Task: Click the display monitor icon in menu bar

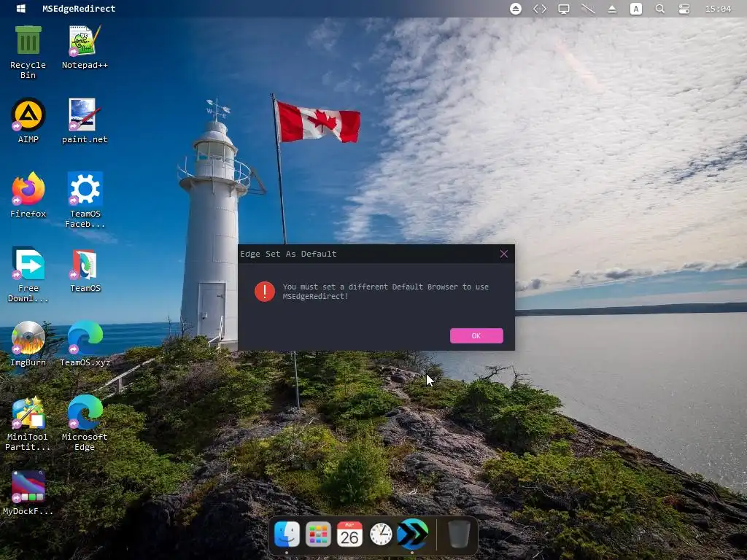Action: (564, 9)
